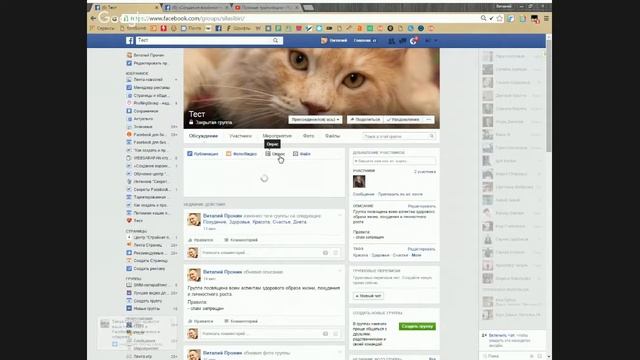
Task: Open the Присоединился(-ась) dropdown on the cover
Action: coord(315,120)
